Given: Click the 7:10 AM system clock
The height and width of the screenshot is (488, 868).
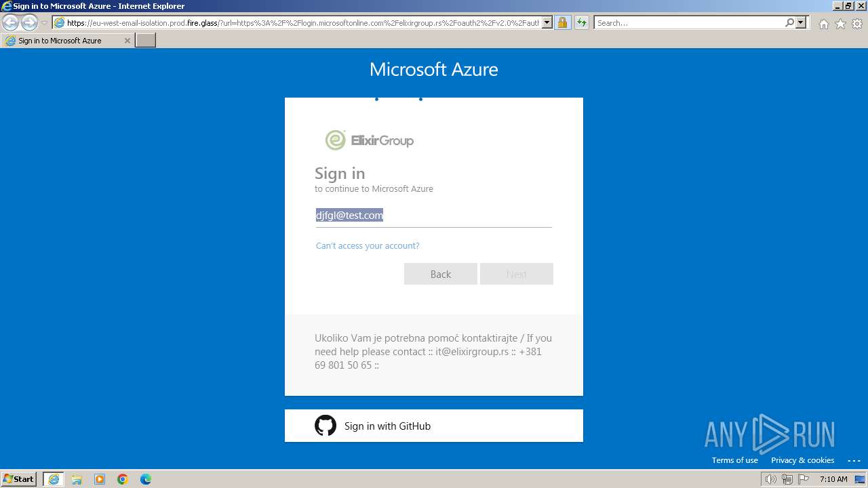Looking at the screenshot, I should tap(833, 479).
